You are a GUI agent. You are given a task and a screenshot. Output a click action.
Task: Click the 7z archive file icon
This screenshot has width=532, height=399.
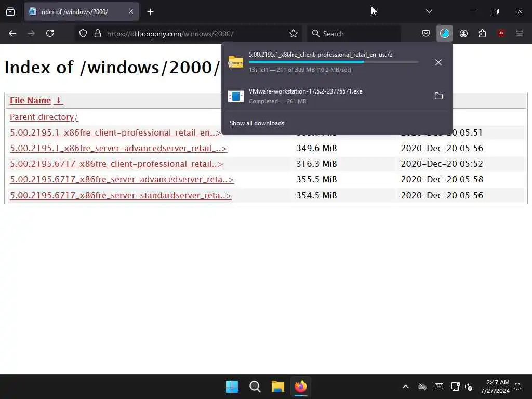tap(236, 62)
